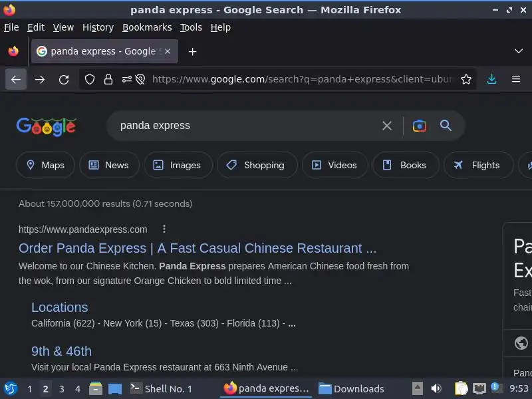Click the Firefox View icon in tab bar
532x399 pixels.
tap(13, 51)
